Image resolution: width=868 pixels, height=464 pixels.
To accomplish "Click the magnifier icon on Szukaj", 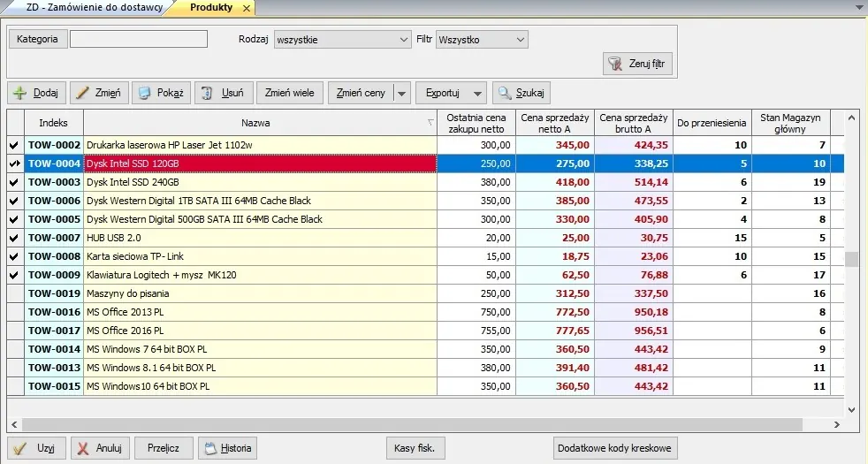I will 505,93.
